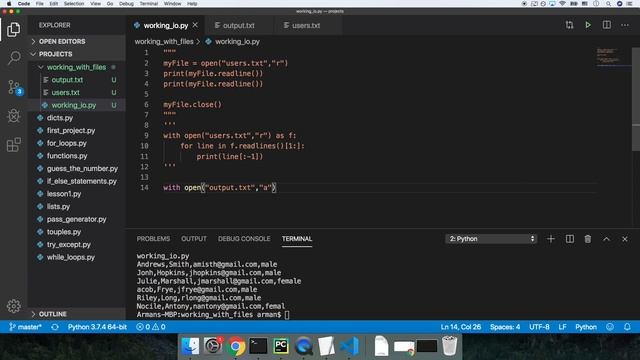The width and height of the screenshot is (640, 360).
Task: Open System Preferences in the Dock
Action: [213, 346]
